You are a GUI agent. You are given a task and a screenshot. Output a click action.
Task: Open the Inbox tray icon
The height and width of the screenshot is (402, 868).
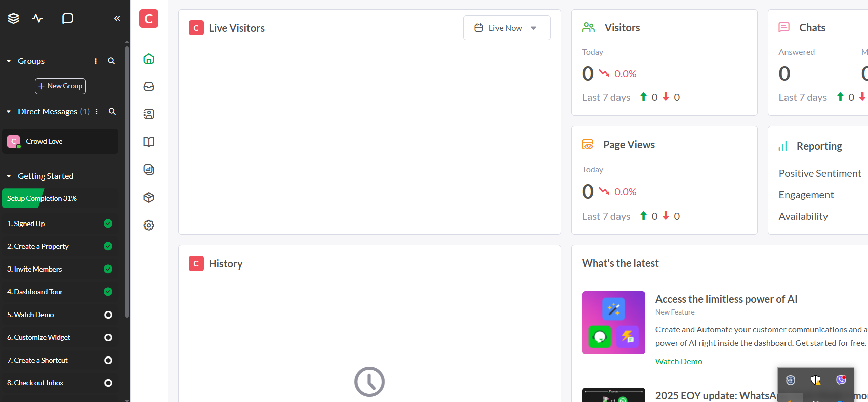(149, 86)
